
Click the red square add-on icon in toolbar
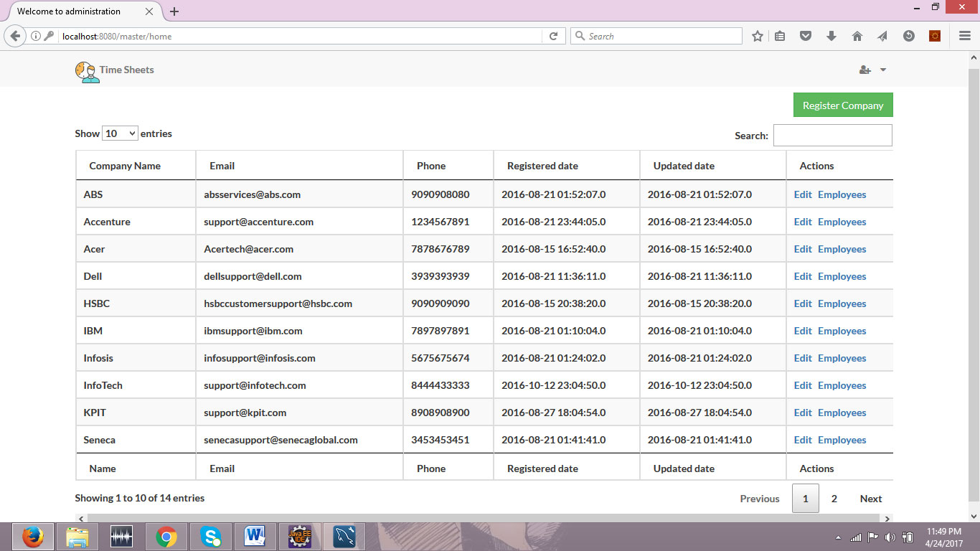tap(935, 36)
